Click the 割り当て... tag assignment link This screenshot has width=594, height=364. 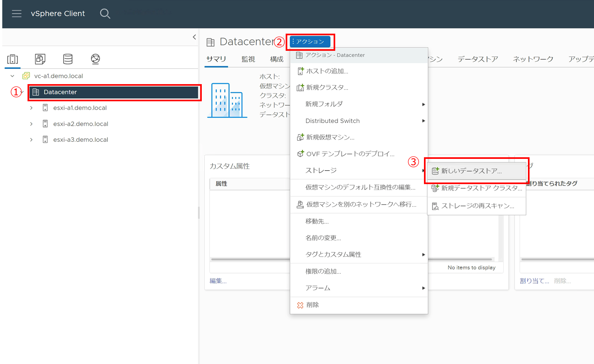[534, 281]
